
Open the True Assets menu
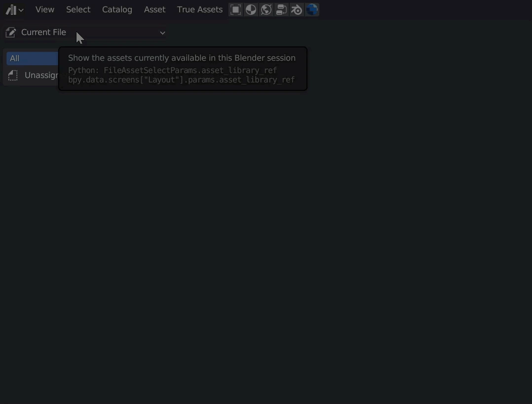pyautogui.click(x=199, y=9)
